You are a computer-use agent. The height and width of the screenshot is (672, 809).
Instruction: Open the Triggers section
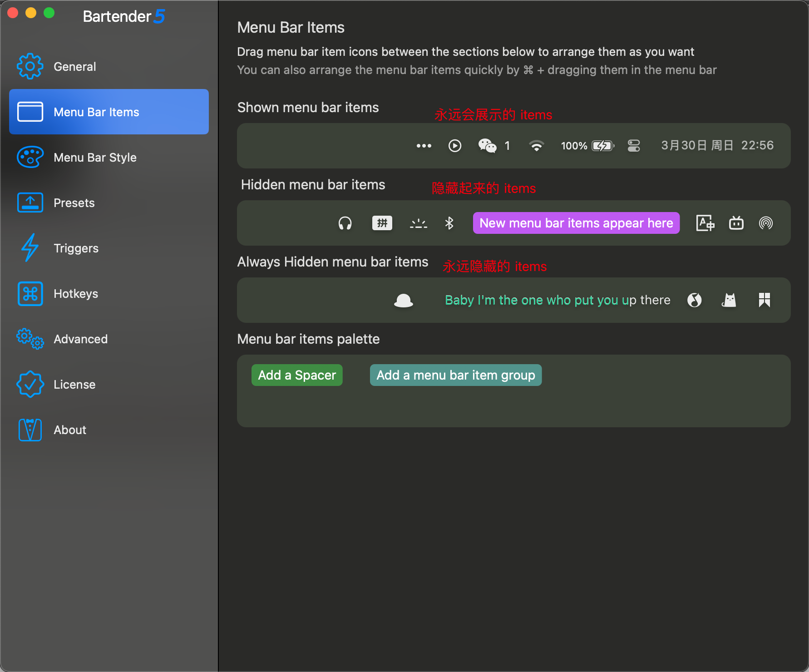(x=109, y=248)
